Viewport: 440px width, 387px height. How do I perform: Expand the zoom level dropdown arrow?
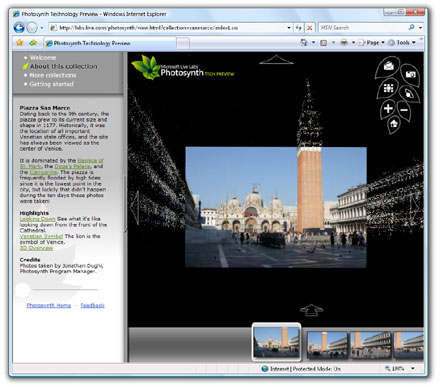(413, 368)
